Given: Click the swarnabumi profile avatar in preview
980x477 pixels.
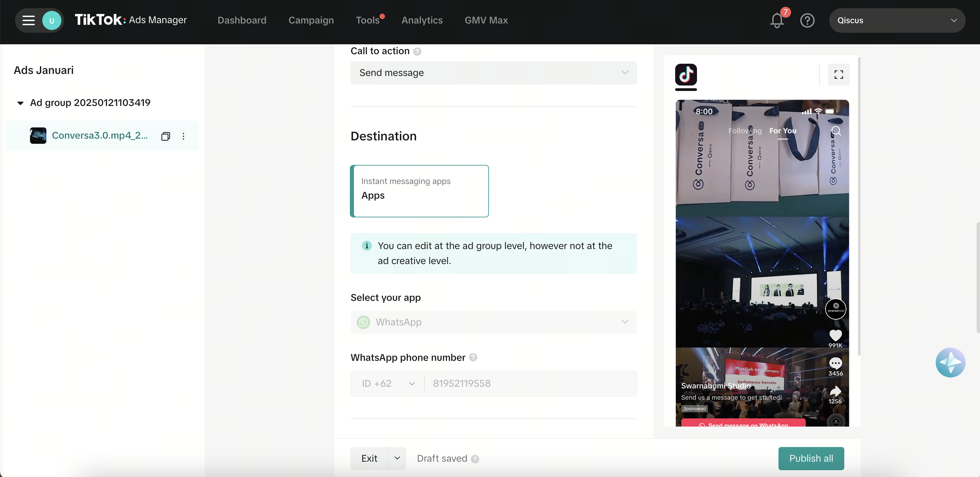Looking at the screenshot, I should coord(835,308).
